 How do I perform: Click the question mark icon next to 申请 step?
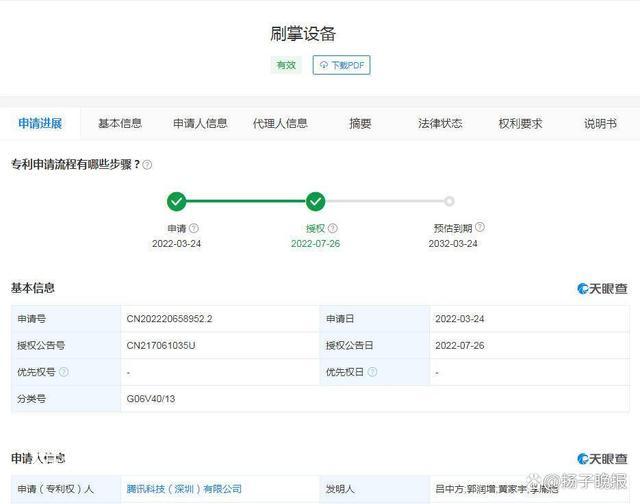(x=194, y=228)
